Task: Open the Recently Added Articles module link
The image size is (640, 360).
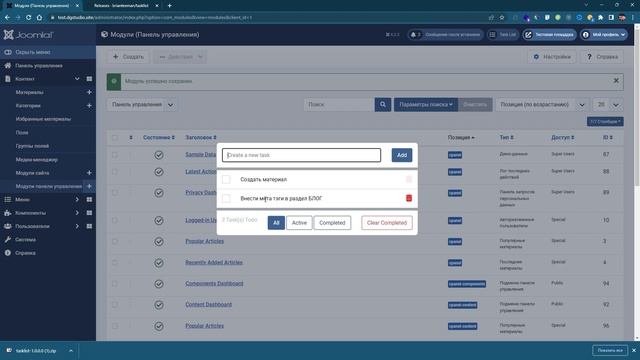Action: coord(214,262)
